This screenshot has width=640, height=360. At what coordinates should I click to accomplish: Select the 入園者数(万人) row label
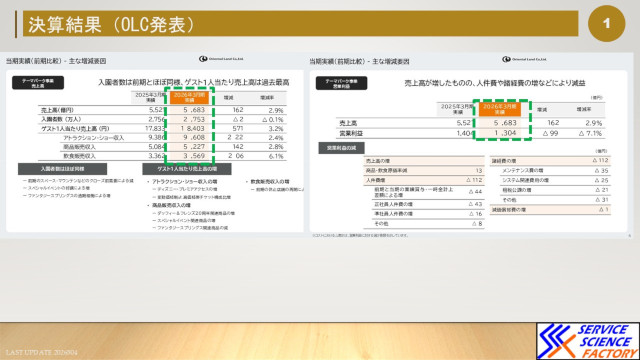(x=61, y=119)
